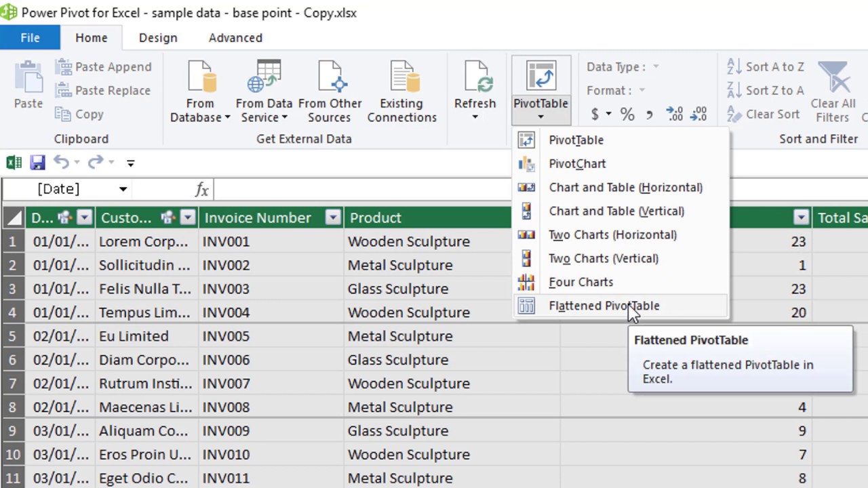
Task: Select Two Charts (Vertical)
Action: 620,258
